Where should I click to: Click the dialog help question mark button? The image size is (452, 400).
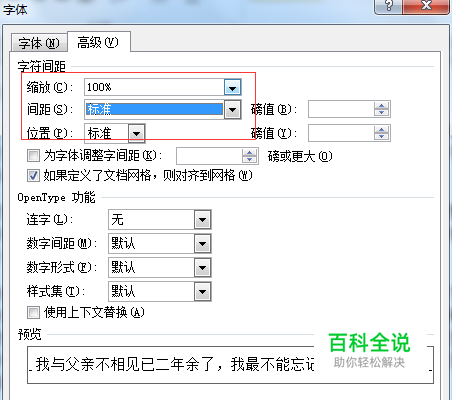pyautogui.click(x=389, y=6)
